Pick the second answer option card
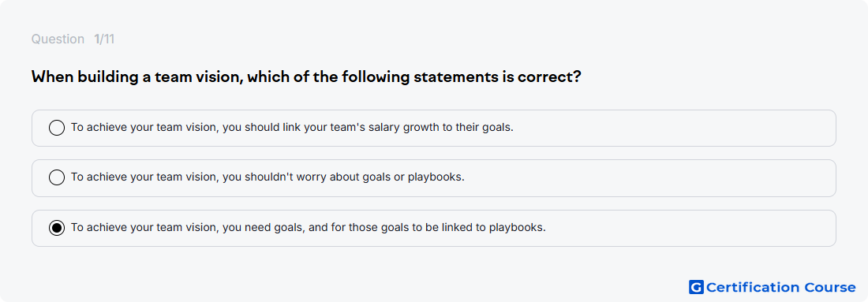Image resolution: width=868 pixels, height=302 pixels. [433, 178]
